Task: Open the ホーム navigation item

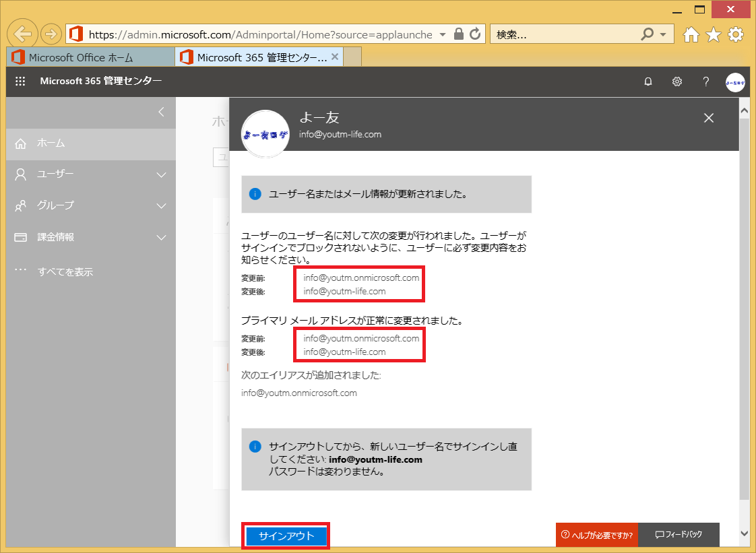Action: [x=91, y=143]
